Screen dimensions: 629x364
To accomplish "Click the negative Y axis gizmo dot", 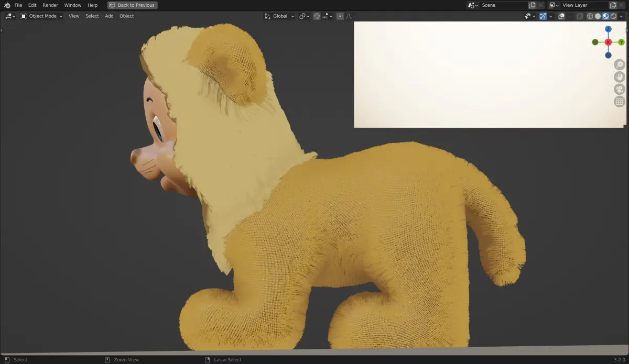I will click(x=595, y=42).
